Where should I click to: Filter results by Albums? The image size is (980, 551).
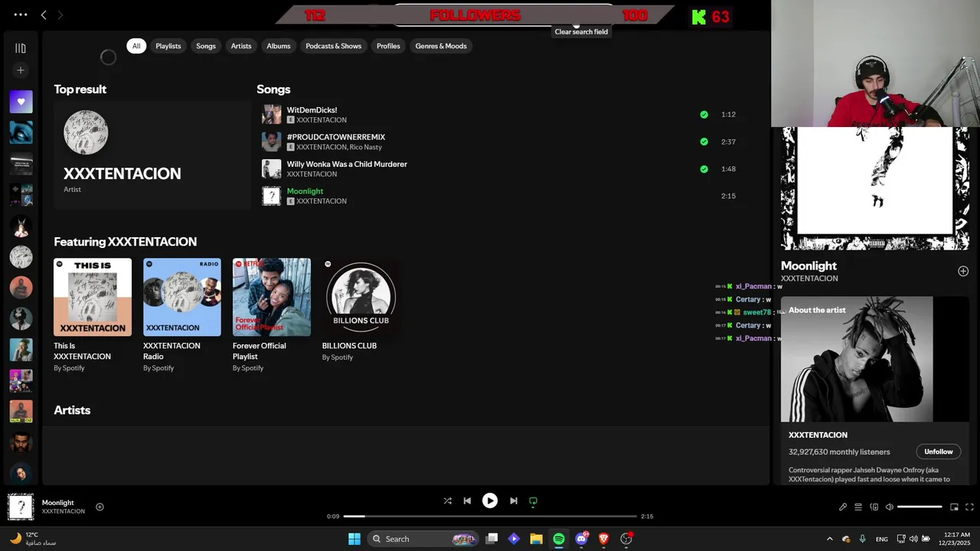pos(279,46)
